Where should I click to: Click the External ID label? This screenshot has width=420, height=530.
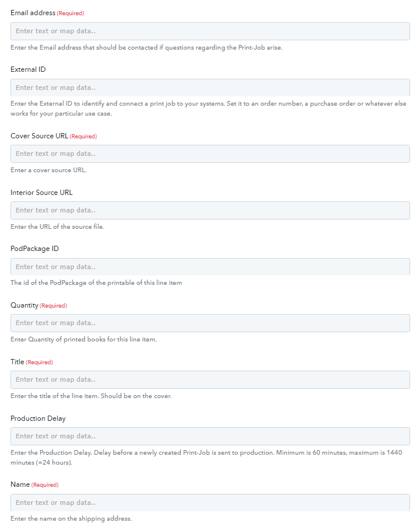click(28, 69)
